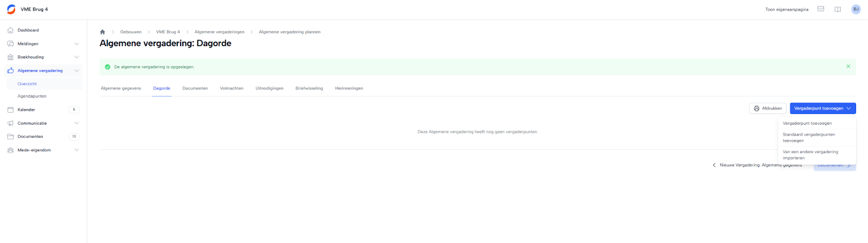Open the book documentation icon

click(x=838, y=9)
